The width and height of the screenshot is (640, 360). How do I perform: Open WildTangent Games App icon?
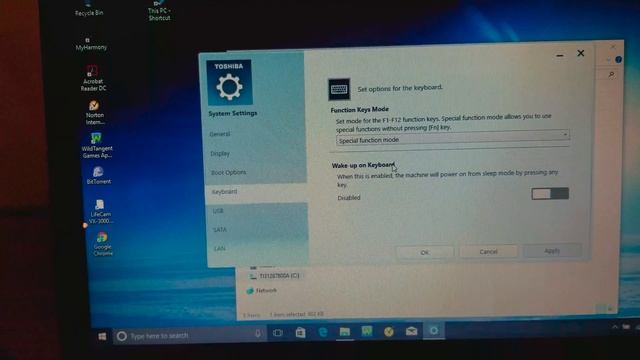[97, 145]
